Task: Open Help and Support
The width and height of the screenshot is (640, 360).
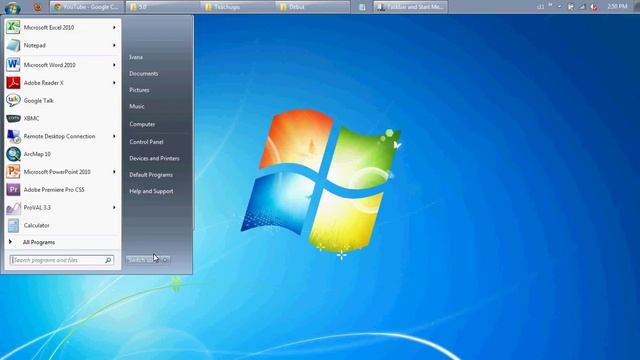Action: 151,191
